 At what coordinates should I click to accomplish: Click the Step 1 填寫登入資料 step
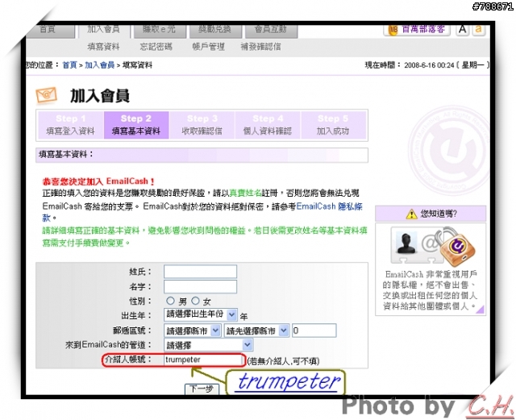70,125
